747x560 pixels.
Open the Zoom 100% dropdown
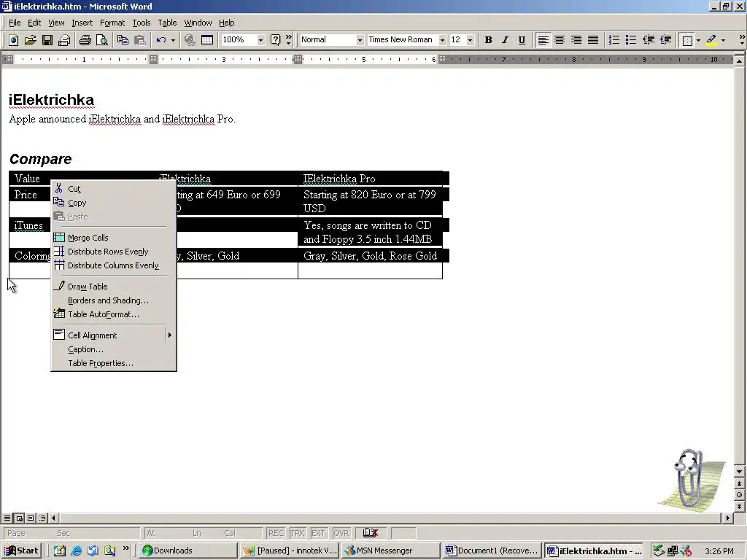(x=260, y=40)
